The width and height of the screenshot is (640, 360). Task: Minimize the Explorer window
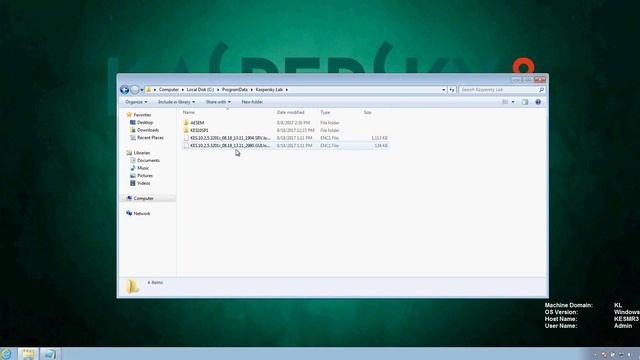516,80
